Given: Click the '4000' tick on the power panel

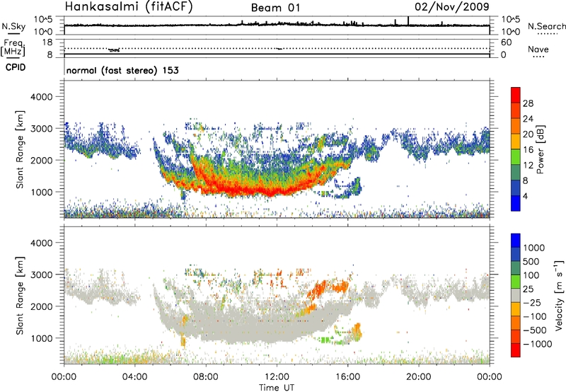Looking at the screenshot, I should [41, 97].
